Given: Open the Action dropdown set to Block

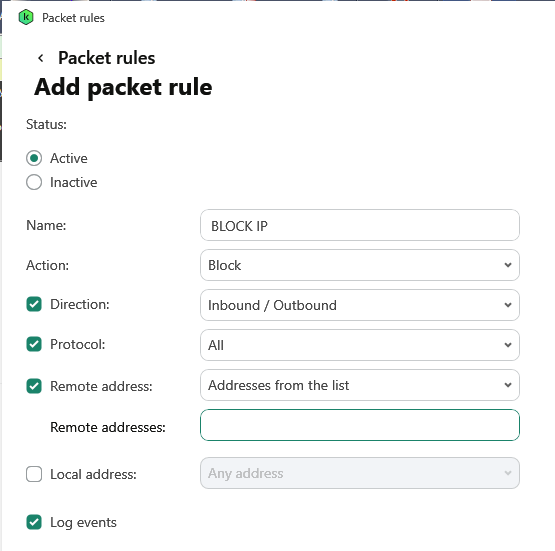Looking at the screenshot, I should pos(360,265).
